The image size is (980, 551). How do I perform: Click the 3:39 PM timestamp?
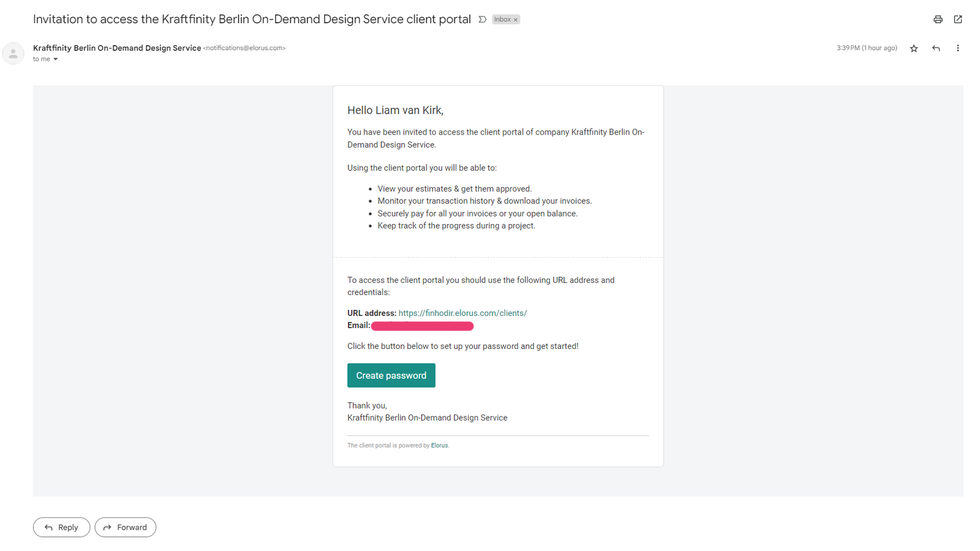pos(867,48)
